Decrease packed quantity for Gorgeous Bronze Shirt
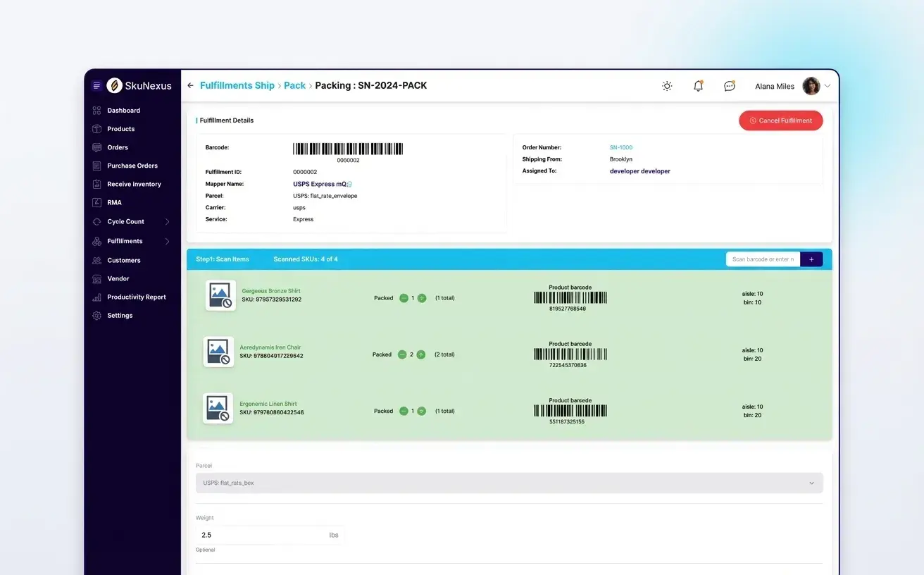The width and height of the screenshot is (924, 575). pyautogui.click(x=404, y=298)
